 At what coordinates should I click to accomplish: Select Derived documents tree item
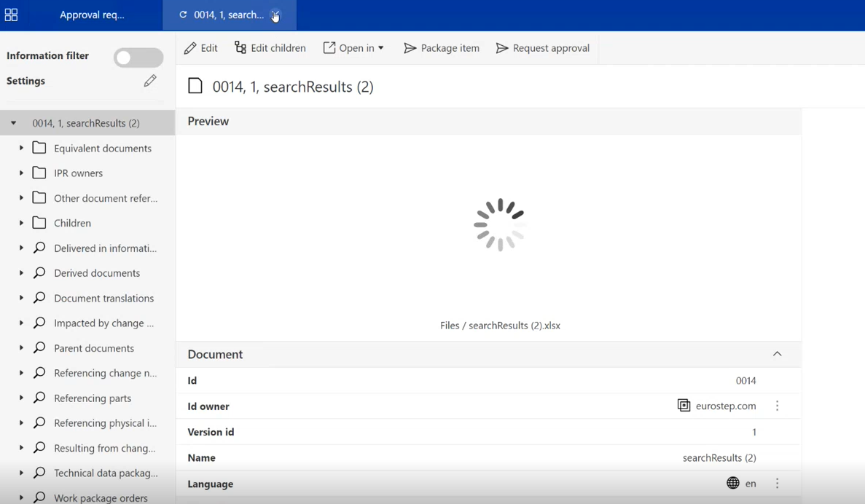pyautogui.click(x=97, y=273)
